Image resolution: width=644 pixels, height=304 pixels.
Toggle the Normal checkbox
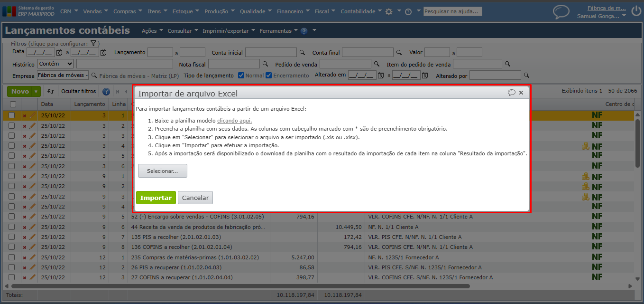coord(241,75)
